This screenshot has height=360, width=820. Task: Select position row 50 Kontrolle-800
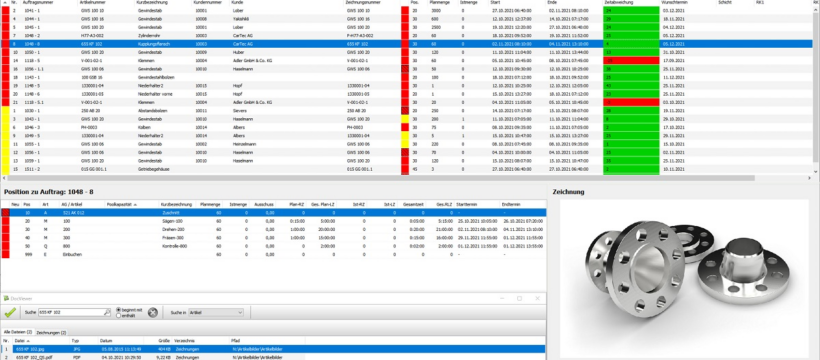pos(273,246)
